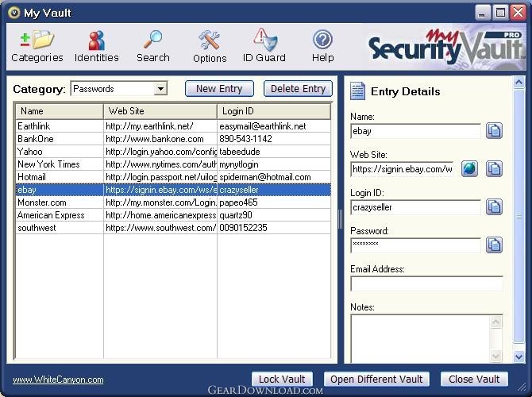Image resolution: width=532 pixels, height=397 pixels.
Task: Click into the Notes text area
Action: tap(421, 338)
